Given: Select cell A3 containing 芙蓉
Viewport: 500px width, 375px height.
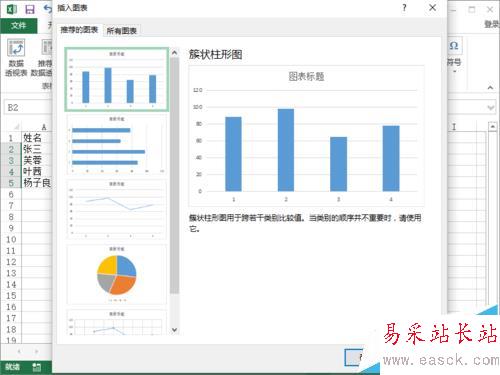Looking at the screenshot, I should point(37,160).
